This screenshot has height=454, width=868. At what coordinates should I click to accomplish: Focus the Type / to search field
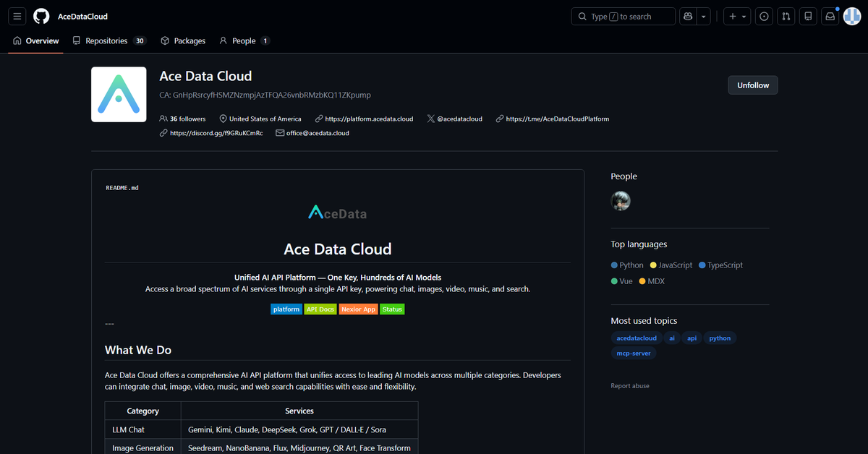(x=623, y=16)
